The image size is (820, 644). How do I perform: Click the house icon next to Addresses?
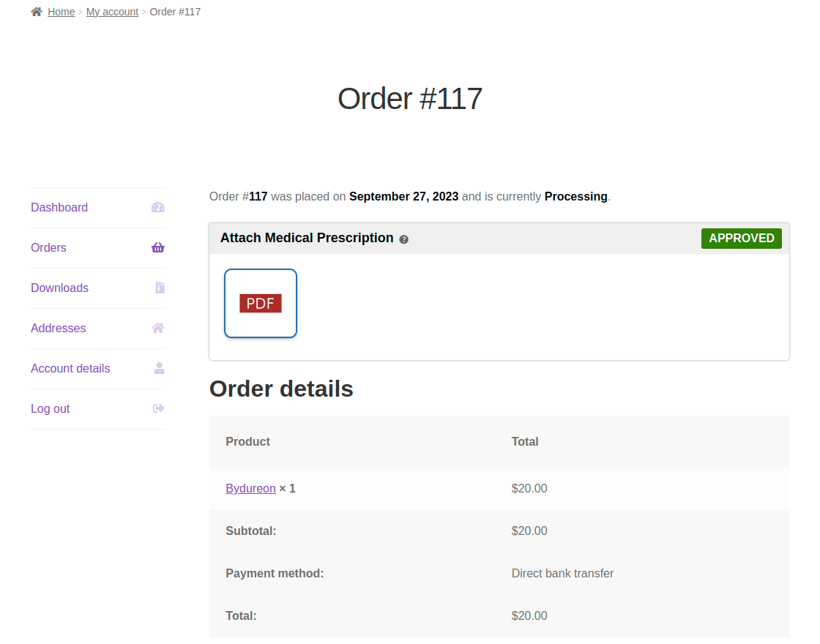(x=158, y=328)
